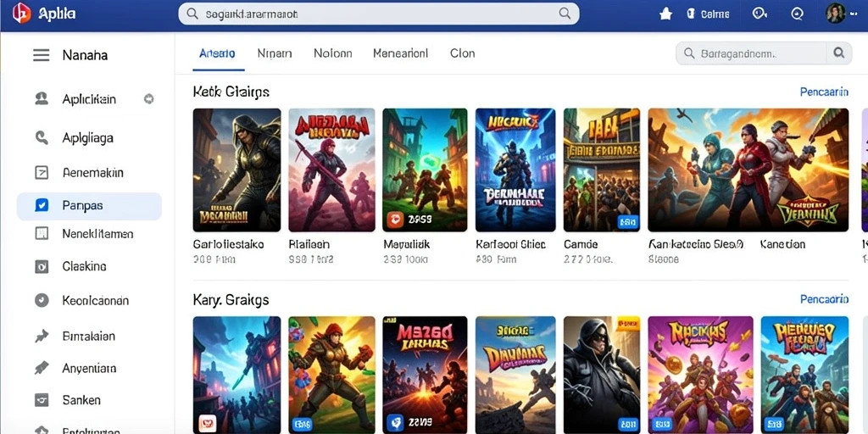Toggle the blue checkbox beside Panpas

(x=42, y=205)
